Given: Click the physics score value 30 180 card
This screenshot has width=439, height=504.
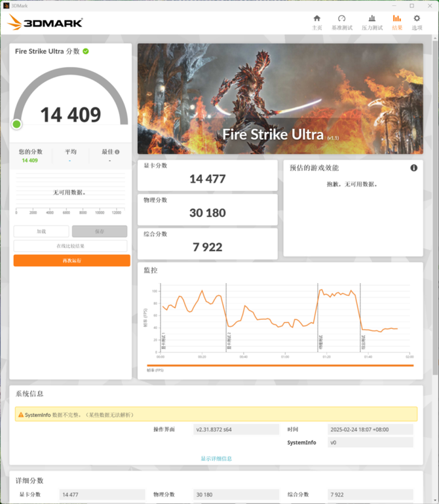Looking at the screenshot, I should 208,210.
